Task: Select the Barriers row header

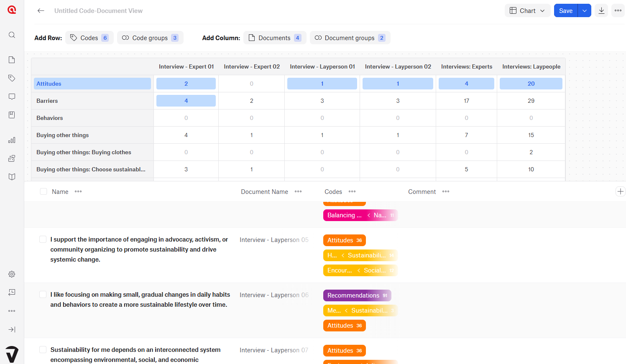Action: pyautogui.click(x=92, y=101)
